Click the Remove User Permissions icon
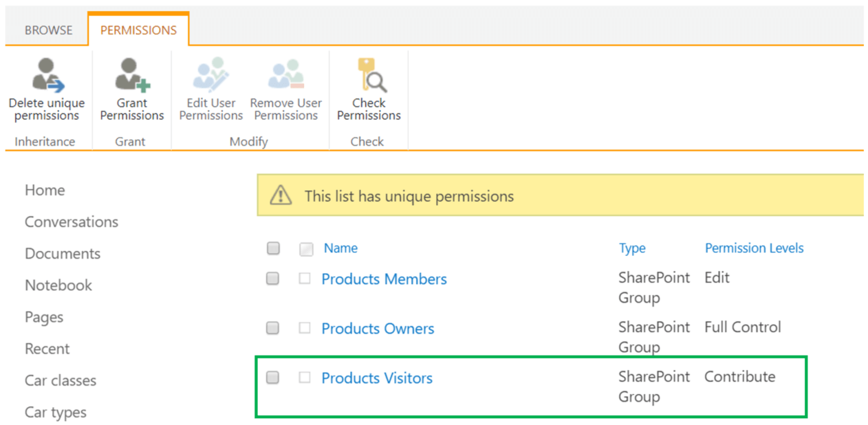Viewport: 868px width, 425px height. tap(285, 76)
